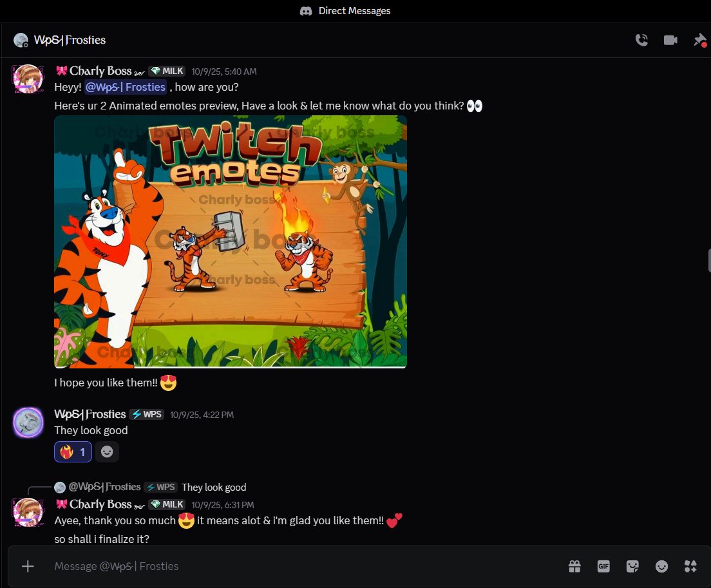711x588 pixels.
Task: Open the emoji picker
Action: [661, 566]
